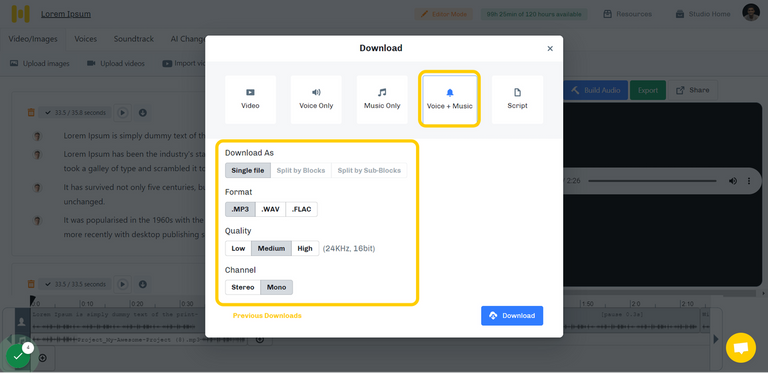Viewport: 768px width, 373px height.
Task: Click the blue Download button
Action: (x=512, y=316)
